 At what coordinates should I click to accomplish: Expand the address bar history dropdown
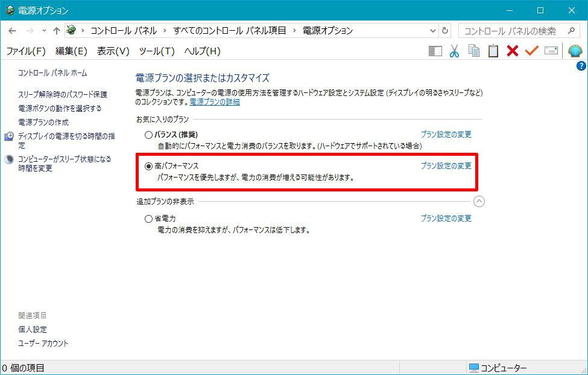tap(433, 31)
